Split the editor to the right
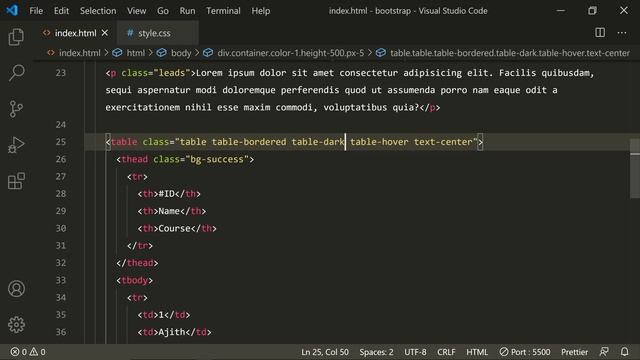 pos(600,33)
